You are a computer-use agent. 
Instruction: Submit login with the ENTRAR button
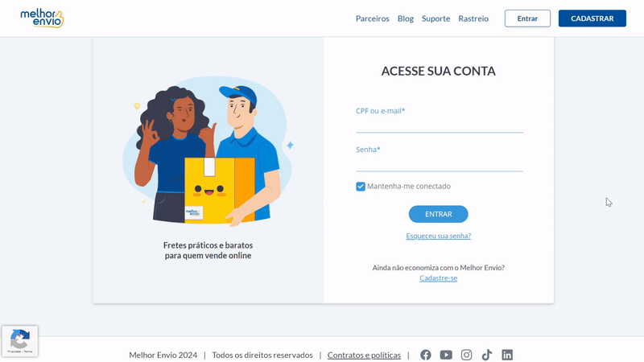click(x=438, y=214)
